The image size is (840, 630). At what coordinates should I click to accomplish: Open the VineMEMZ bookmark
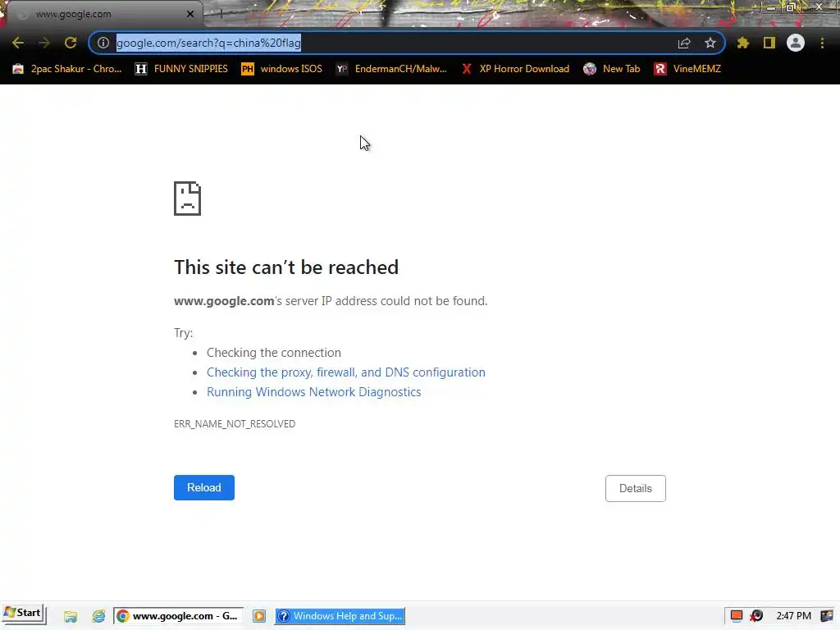coord(687,69)
